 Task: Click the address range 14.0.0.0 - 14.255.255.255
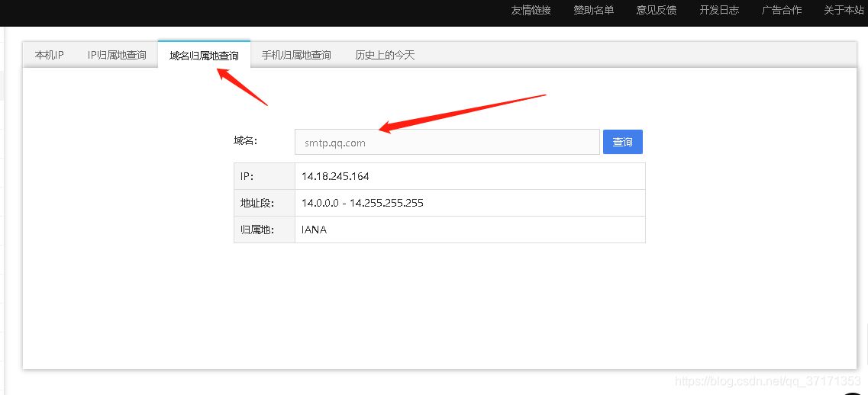tap(362, 203)
